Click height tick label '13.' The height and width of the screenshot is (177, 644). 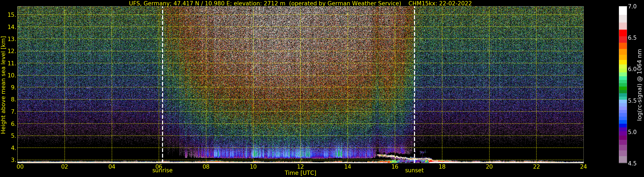point(12,39)
